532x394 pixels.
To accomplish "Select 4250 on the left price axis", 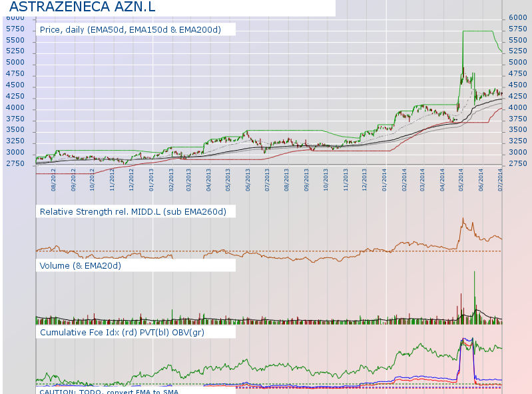I will (15, 97).
